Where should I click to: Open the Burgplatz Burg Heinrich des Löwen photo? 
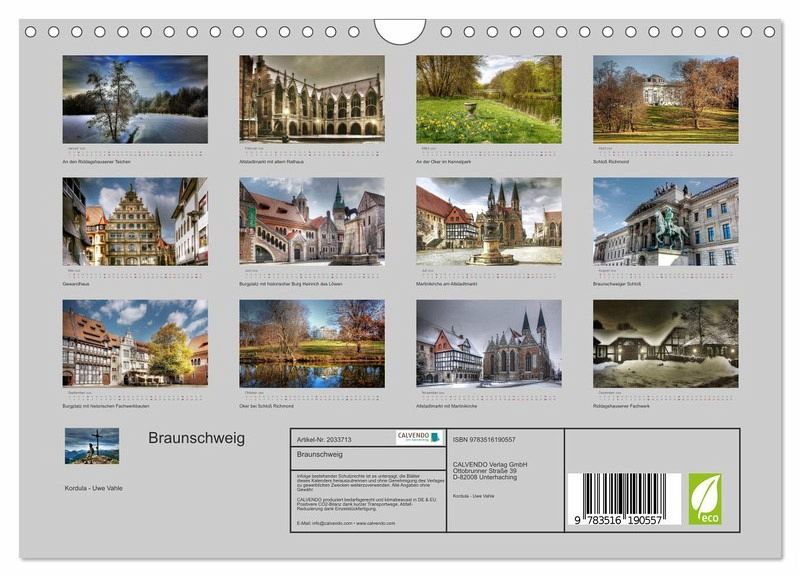point(312,221)
